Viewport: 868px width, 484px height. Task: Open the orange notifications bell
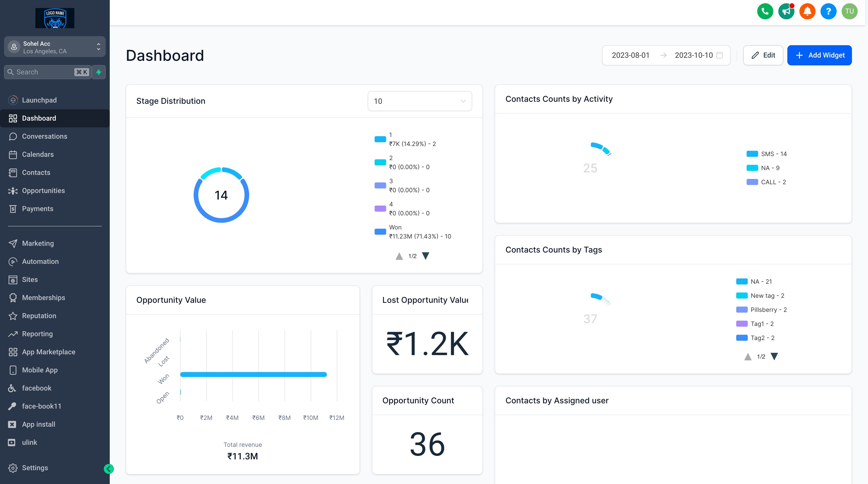(807, 12)
